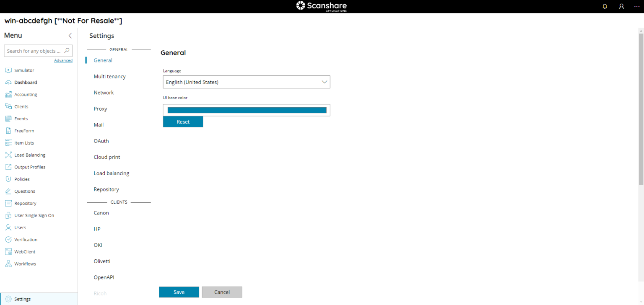
Task: Open the Verification checkmark icon
Action: 8,240
